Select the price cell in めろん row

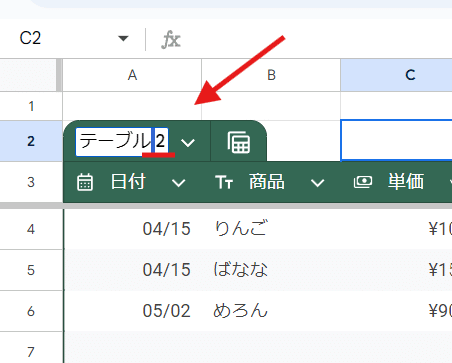[396, 311]
